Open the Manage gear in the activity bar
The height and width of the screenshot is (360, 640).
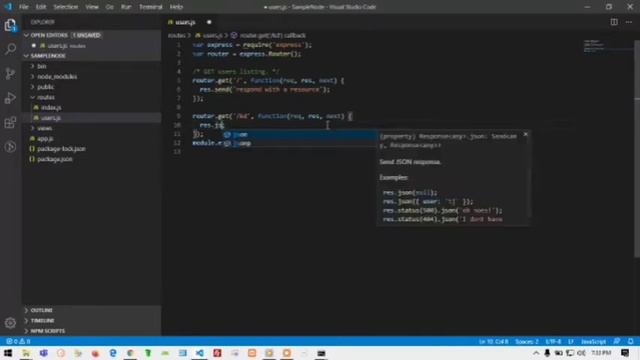click(x=10, y=323)
